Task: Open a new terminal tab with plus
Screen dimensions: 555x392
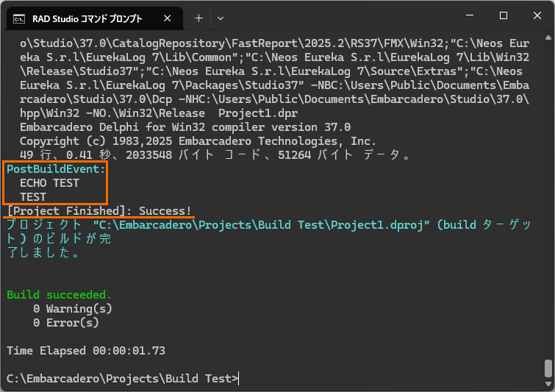Action: coord(199,18)
